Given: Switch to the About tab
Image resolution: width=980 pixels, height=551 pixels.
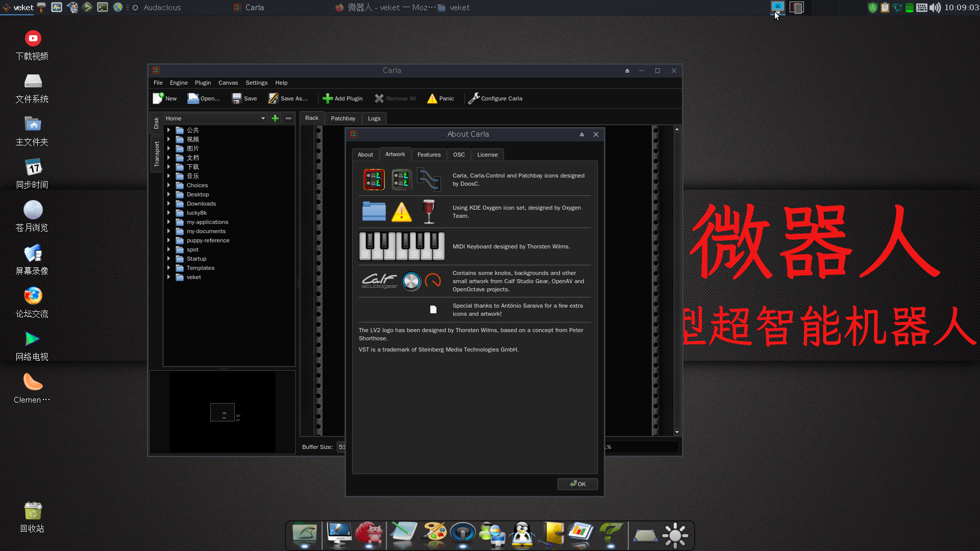Looking at the screenshot, I should point(365,154).
